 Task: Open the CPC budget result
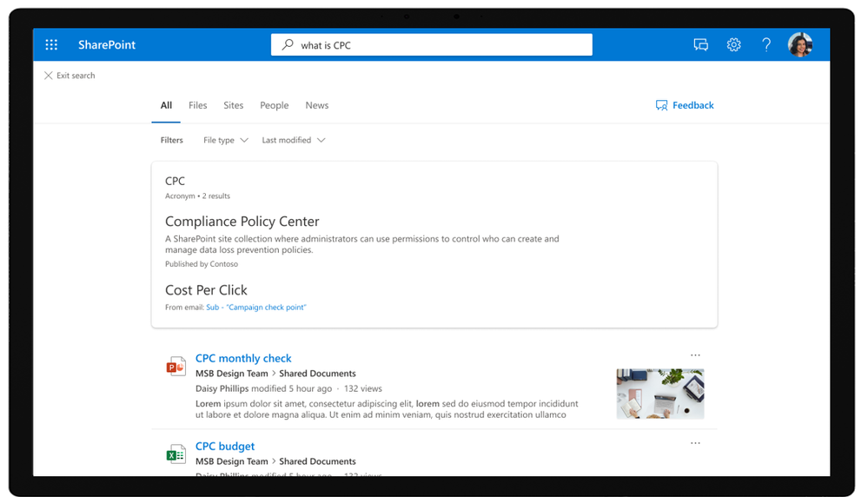point(225,446)
